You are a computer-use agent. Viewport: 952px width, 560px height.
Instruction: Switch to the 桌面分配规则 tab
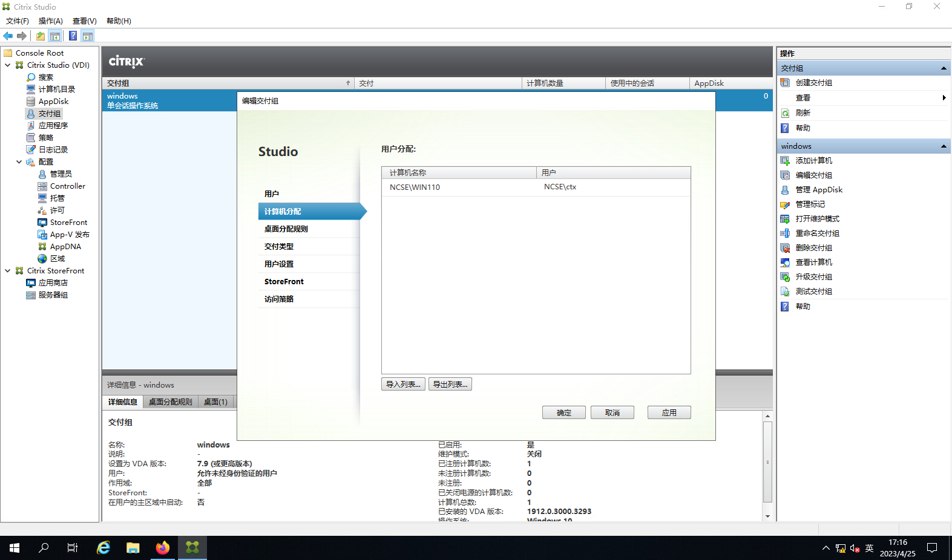[170, 402]
